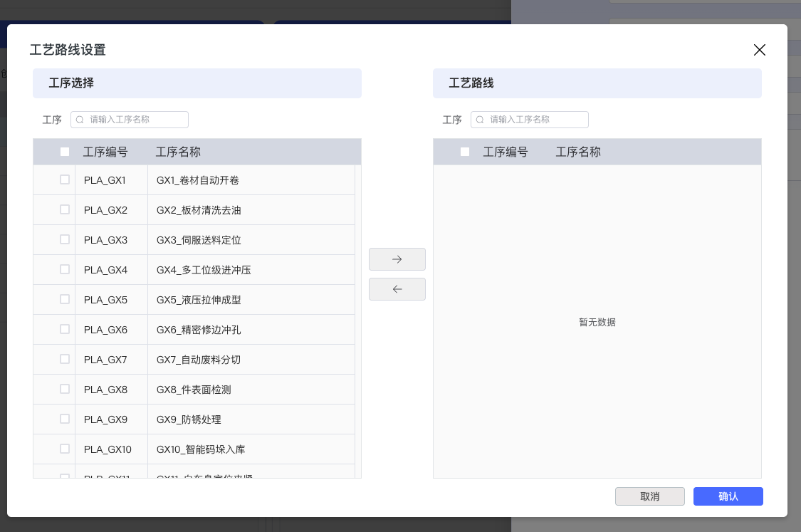Click the right arrow to add selected processes
Viewport: 801px width, 532px height.
pyautogui.click(x=397, y=259)
